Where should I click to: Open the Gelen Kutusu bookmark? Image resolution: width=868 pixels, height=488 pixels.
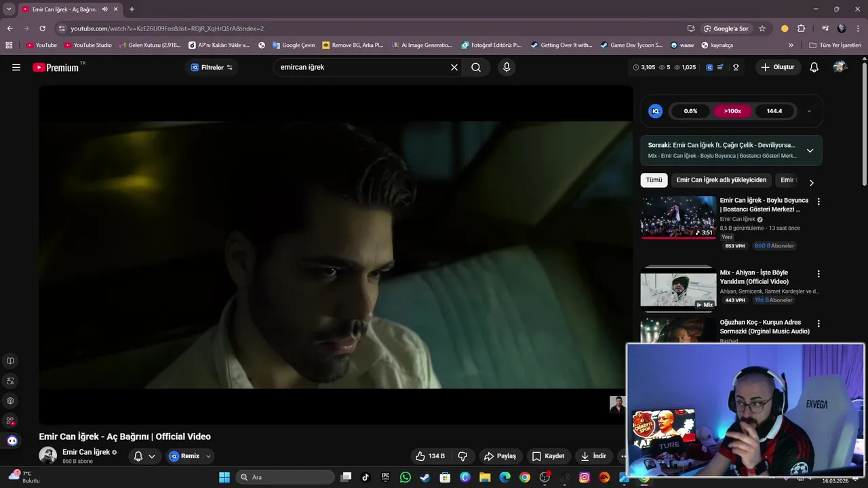150,45
